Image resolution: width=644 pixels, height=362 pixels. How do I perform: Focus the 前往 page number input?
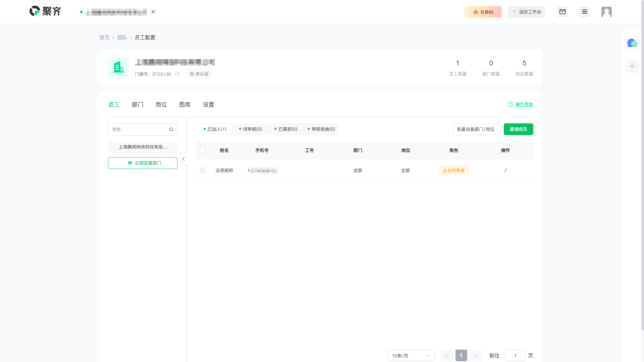click(515, 356)
